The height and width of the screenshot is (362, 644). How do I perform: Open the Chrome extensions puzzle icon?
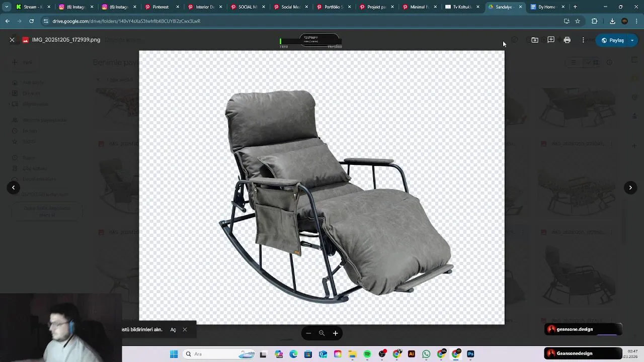594,21
